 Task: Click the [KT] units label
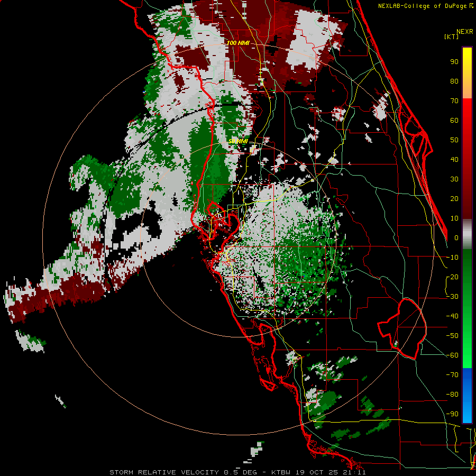point(452,36)
